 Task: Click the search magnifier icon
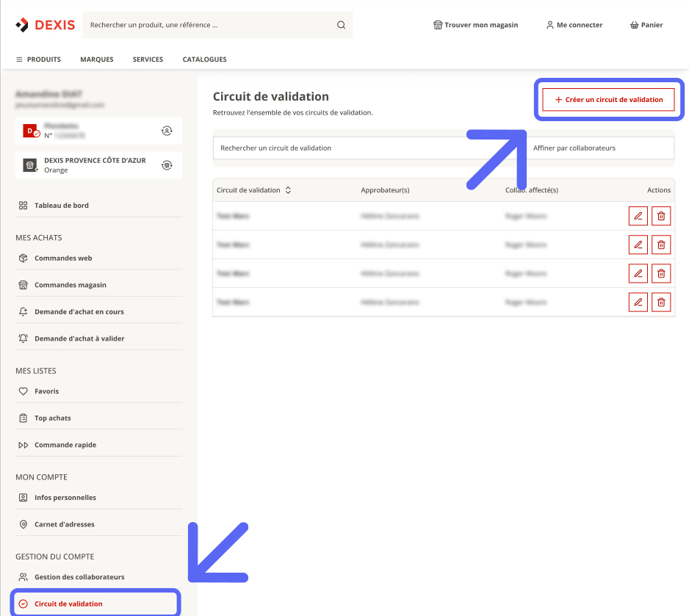click(x=341, y=25)
